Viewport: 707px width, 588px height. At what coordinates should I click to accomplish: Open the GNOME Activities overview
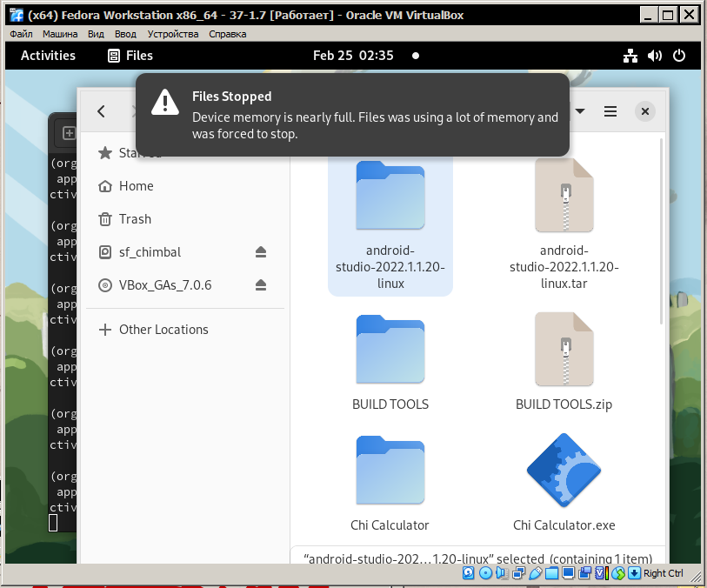click(x=48, y=56)
